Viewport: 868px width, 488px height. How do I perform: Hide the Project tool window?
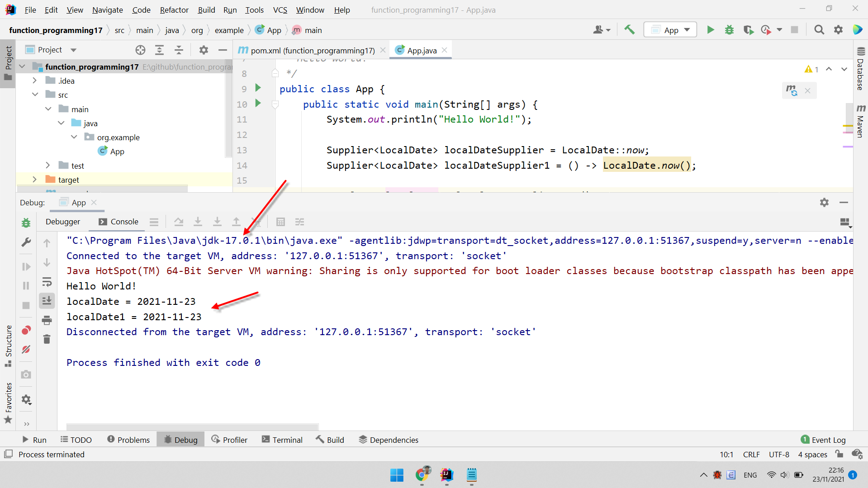tap(223, 50)
